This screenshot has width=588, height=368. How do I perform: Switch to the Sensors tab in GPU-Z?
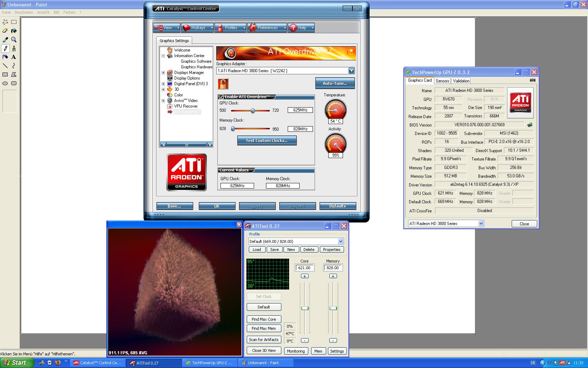(x=442, y=81)
